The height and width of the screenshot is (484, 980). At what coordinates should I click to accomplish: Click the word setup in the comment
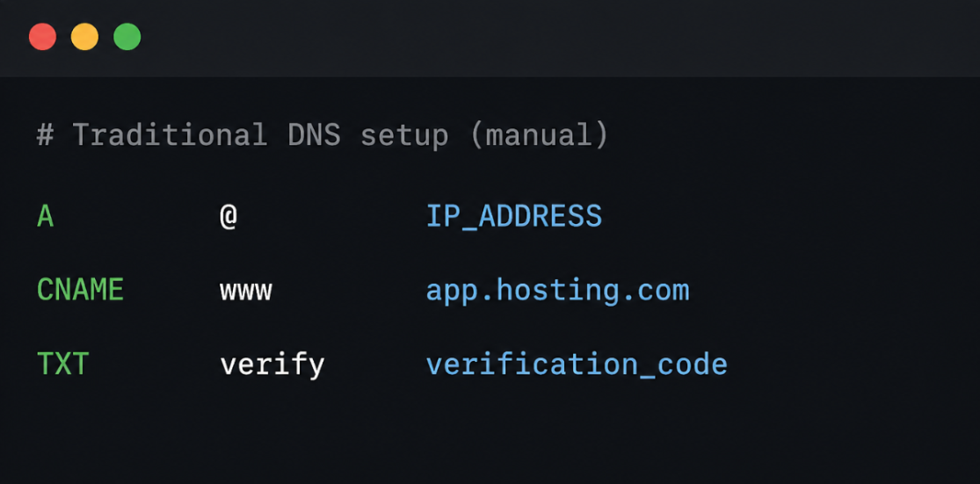click(404, 137)
